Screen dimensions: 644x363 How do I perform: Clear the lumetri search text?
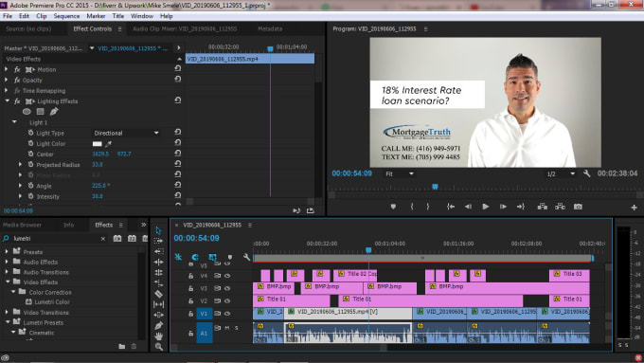[102, 239]
